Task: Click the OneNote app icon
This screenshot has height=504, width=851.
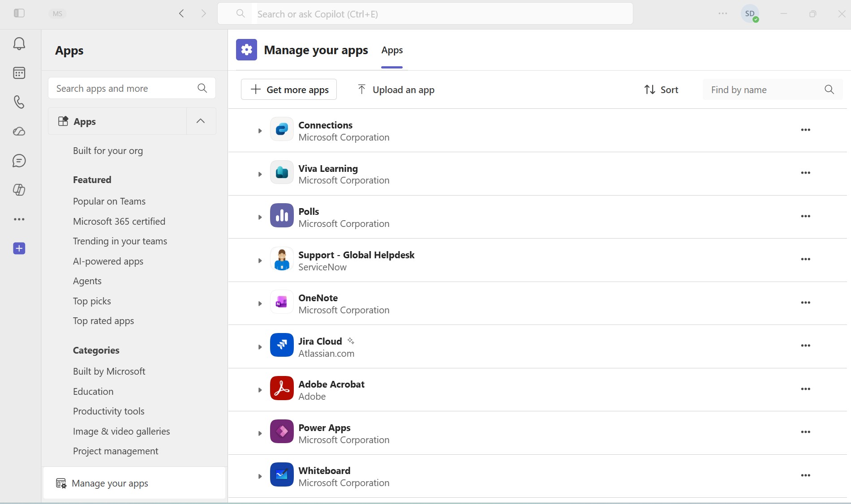Action: [x=282, y=302]
